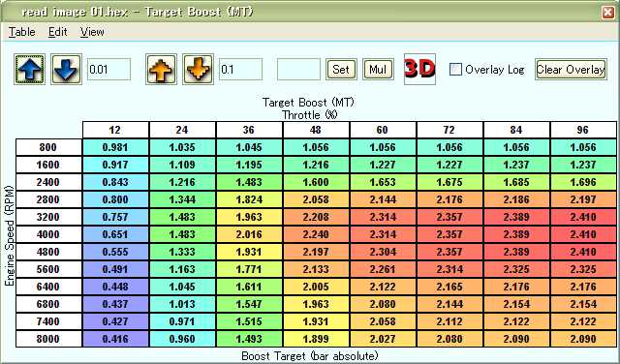This screenshot has height=364, width=620.
Task: Click the Set button
Action: [x=341, y=70]
